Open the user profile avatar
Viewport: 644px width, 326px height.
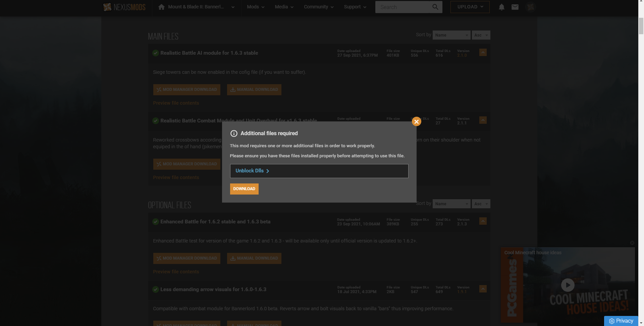pos(530,7)
